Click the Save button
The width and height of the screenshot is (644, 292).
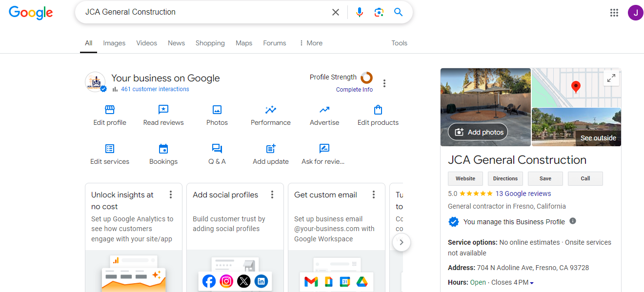tap(545, 178)
